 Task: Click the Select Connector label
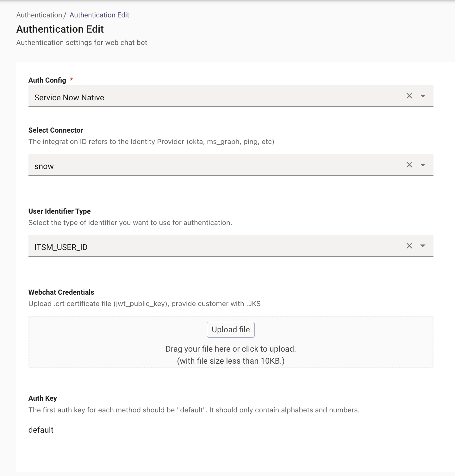pyautogui.click(x=56, y=130)
